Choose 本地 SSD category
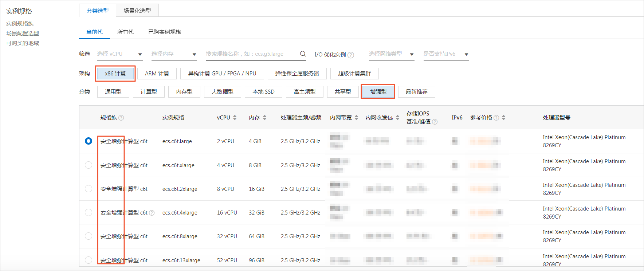644x271 pixels. click(x=263, y=92)
